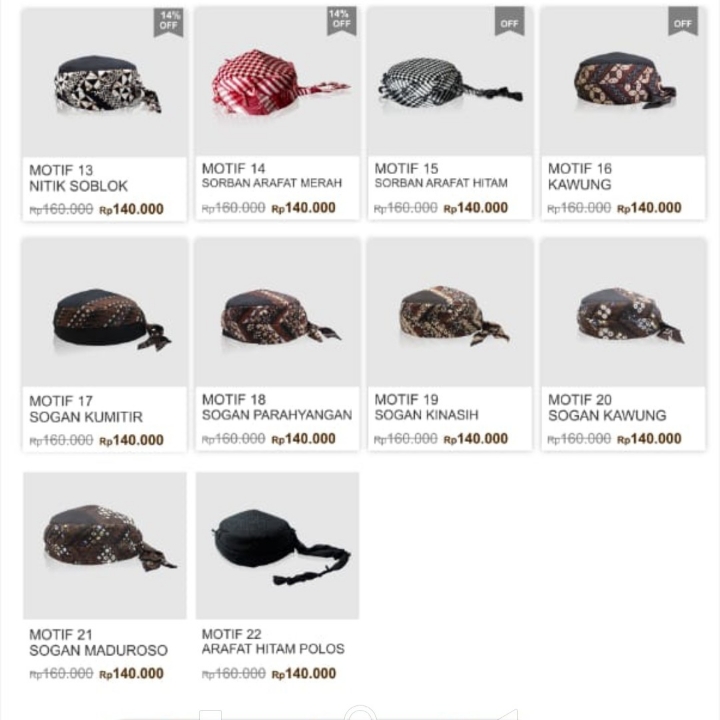Click the Rp140.000 price of Motif 20
Viewport: 720px width, 720px height.
point(649,439)
